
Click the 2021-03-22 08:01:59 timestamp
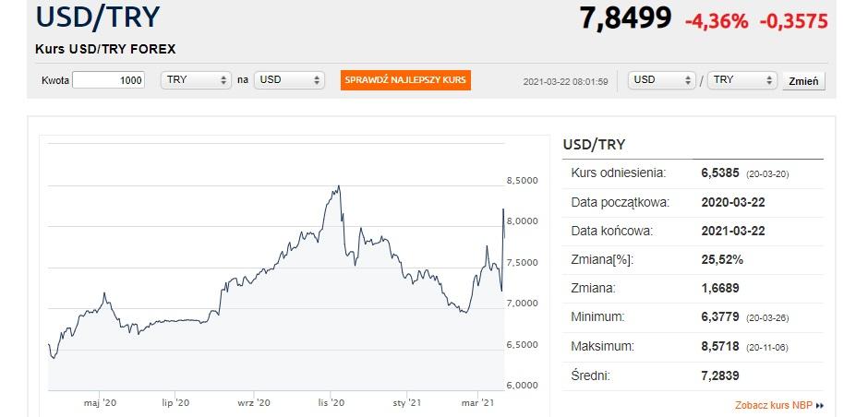pos(565,81)
